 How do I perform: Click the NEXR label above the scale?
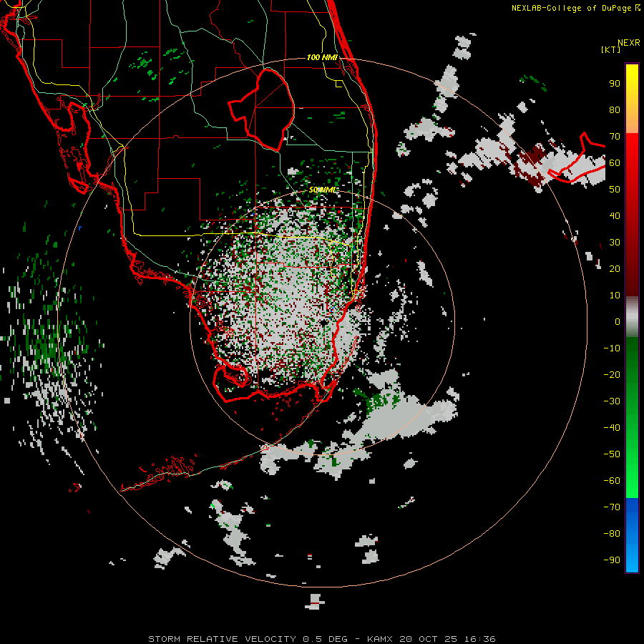(628, 43)
